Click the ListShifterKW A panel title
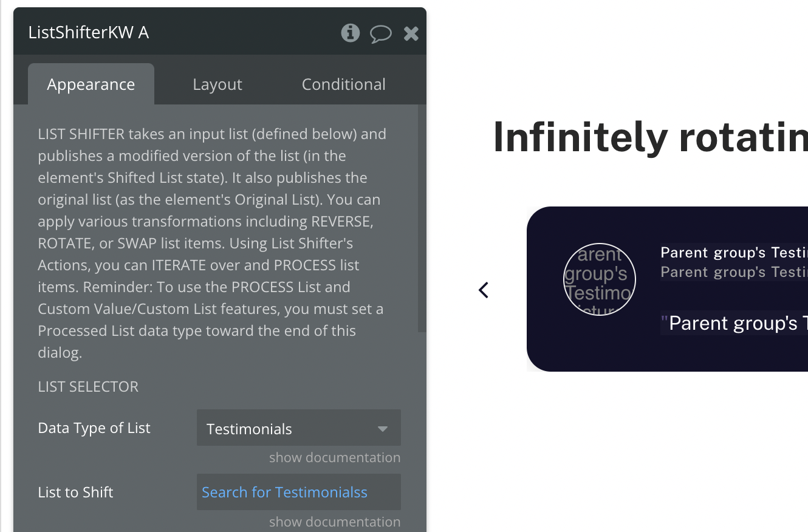 point(89,32)
